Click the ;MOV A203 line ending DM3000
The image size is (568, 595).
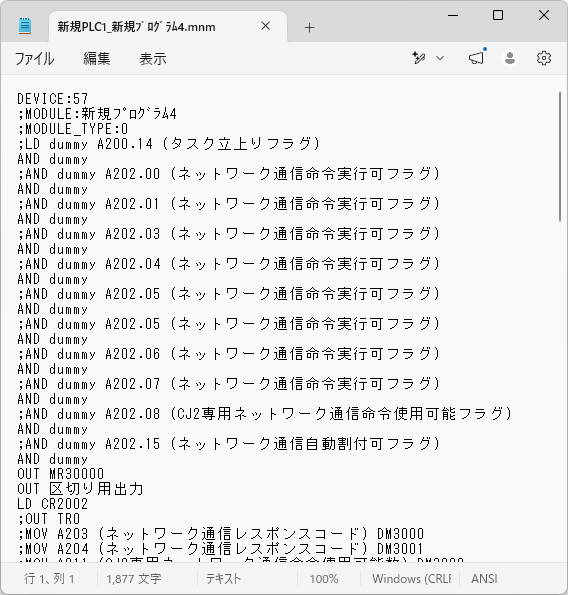point(220,534)
